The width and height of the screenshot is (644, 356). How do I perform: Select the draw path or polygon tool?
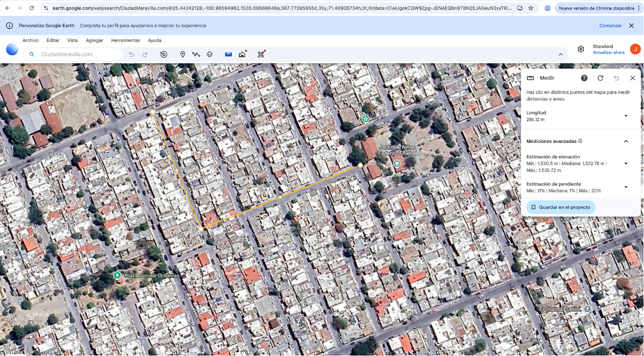pyautogui.click(x=196, y=54)
